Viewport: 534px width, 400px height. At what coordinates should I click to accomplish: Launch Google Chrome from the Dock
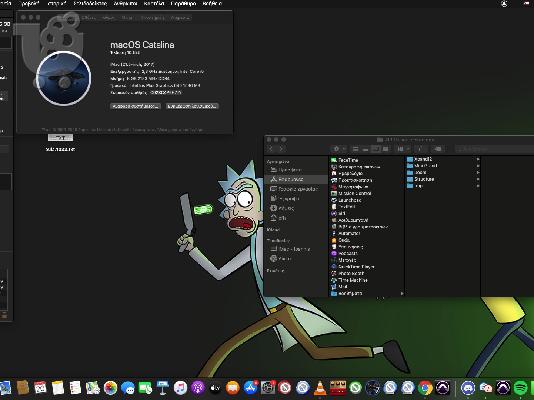425,388
